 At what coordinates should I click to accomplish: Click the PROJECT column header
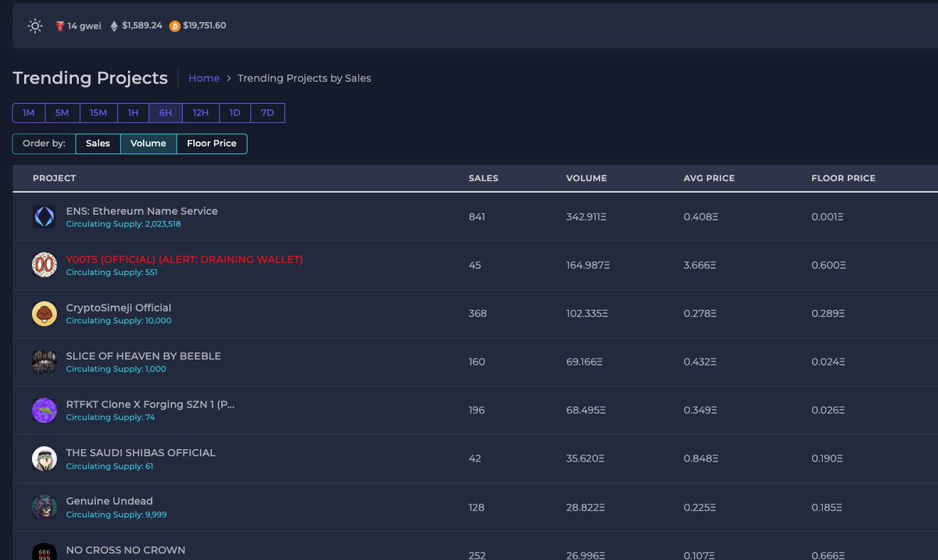click(x=55, y=178)
